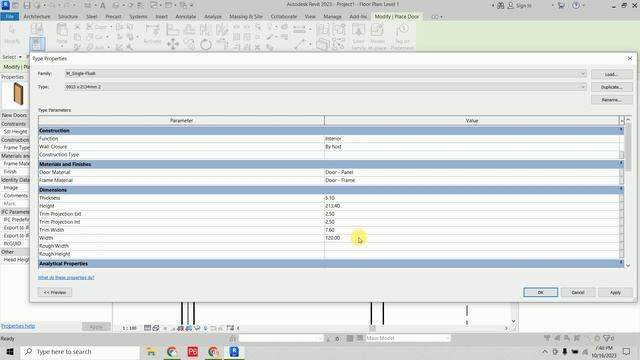This screenshot has width=640, height=360.
Task: Click the view scale 1:100 control
Action: (x=129, y=328)
